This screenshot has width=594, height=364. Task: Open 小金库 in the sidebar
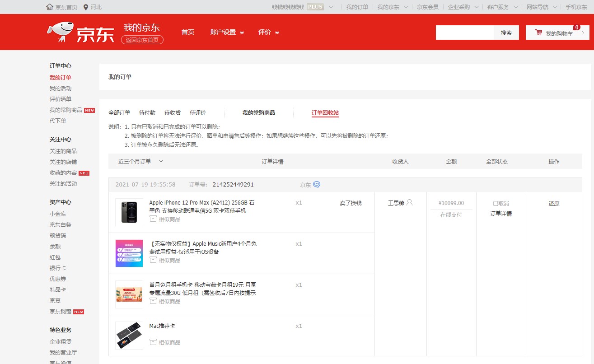[58, 214]
